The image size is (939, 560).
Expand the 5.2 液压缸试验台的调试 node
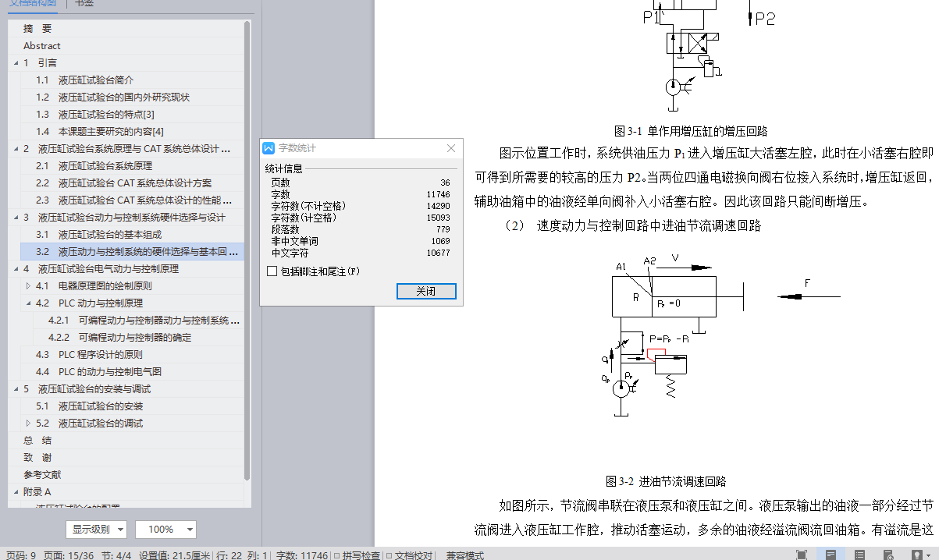pyautogui.click(x=29, y=424)
